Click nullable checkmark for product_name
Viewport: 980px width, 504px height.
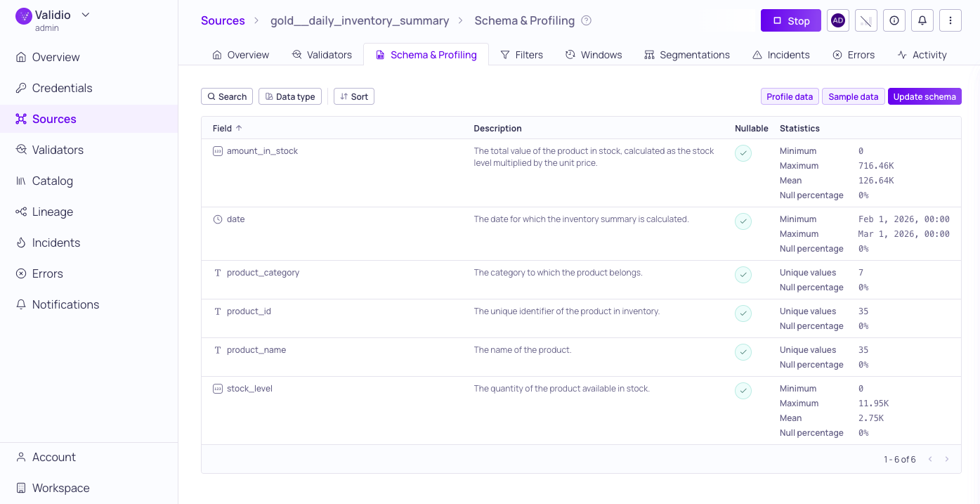click(x=743, y=352)
